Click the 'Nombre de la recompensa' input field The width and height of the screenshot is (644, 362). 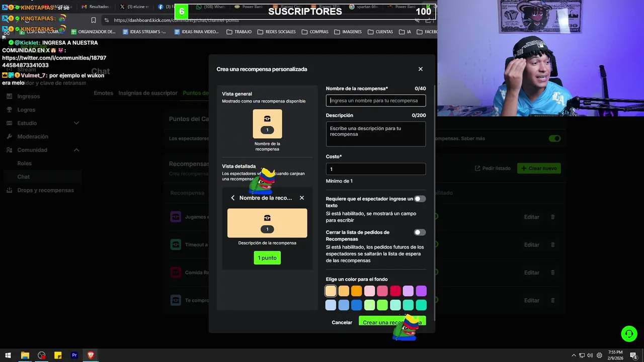(x=376, y=101)
